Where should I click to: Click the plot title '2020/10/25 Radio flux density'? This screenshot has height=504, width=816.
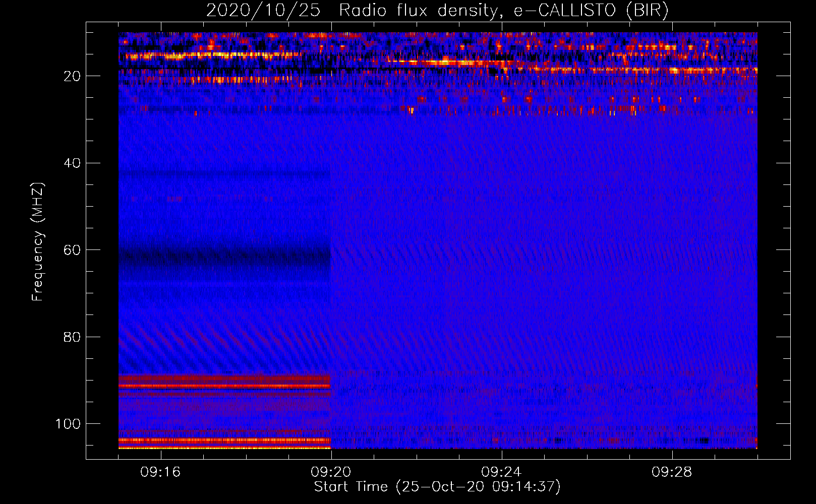tap(437, 11)
